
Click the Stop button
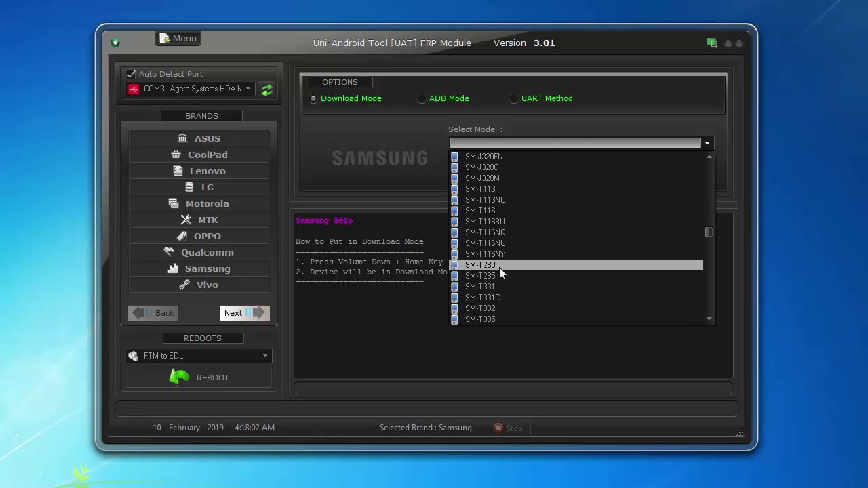[x=509, y=428]
